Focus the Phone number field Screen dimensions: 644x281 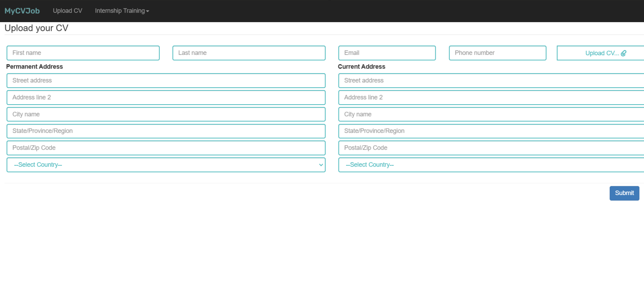(497, 53)
